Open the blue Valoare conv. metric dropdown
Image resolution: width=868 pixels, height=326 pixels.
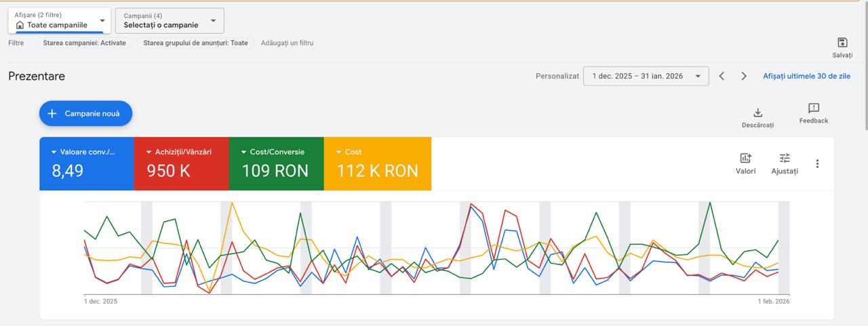coord(83,152)
